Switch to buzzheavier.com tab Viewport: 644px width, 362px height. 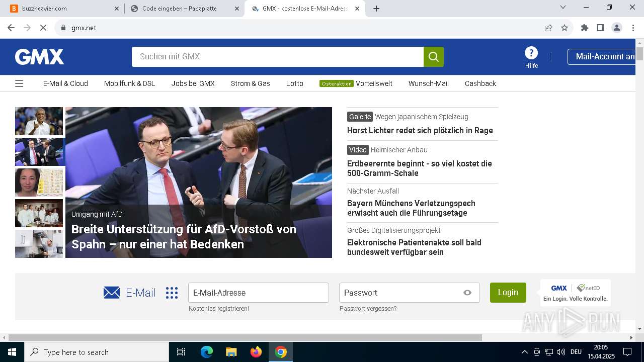point(63,9)
